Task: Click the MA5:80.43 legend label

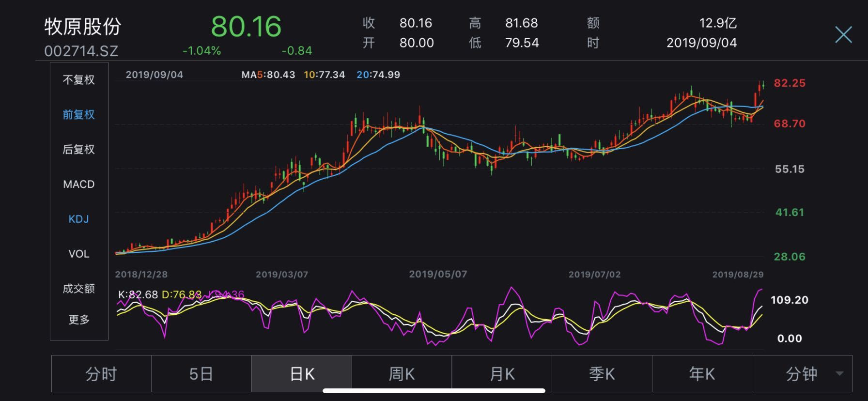Action: (268, 75)
